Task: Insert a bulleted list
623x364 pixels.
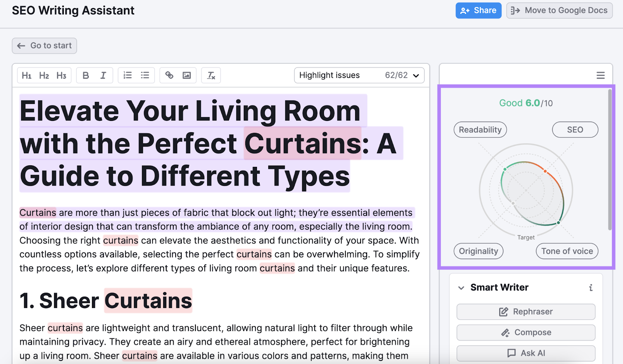Action: (x=145, y=75)
